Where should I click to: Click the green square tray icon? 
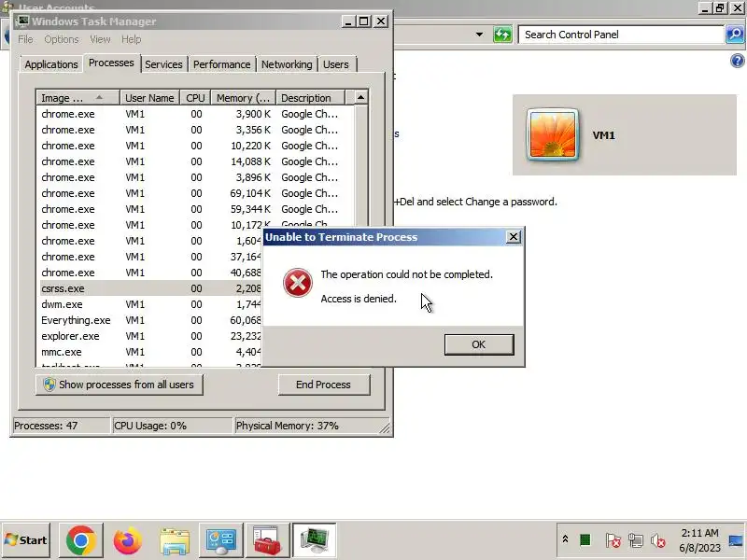coord(585,540)
